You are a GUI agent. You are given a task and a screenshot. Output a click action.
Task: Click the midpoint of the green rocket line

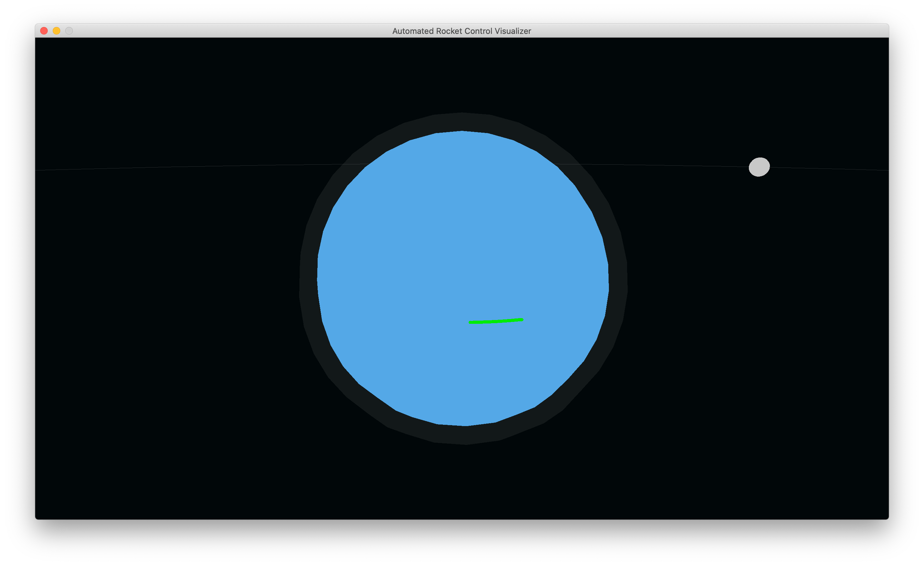click(x=496, y=321)
